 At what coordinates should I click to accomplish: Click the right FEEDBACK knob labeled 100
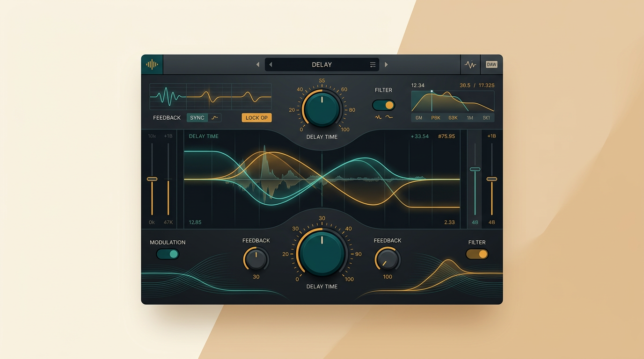point(388,259)
